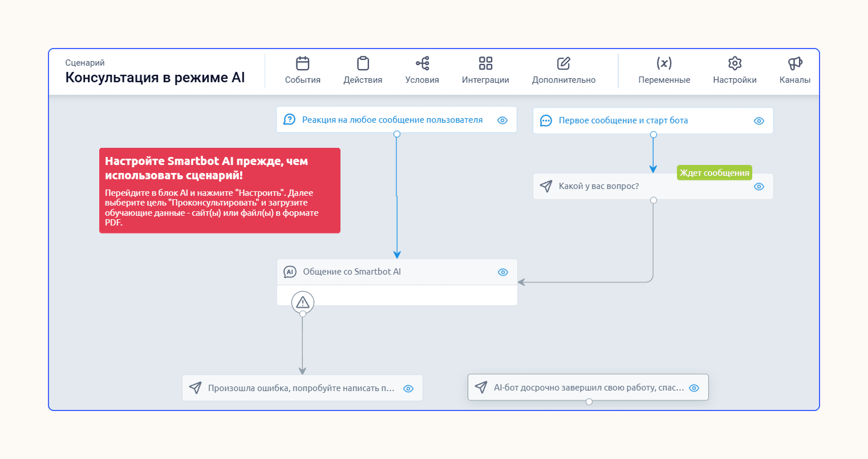Open the События calendar icon

click(303, 63)
